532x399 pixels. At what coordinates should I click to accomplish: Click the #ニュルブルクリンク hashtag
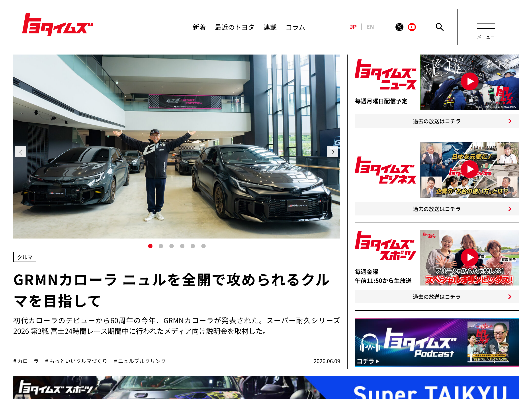[x=140, y=361]
